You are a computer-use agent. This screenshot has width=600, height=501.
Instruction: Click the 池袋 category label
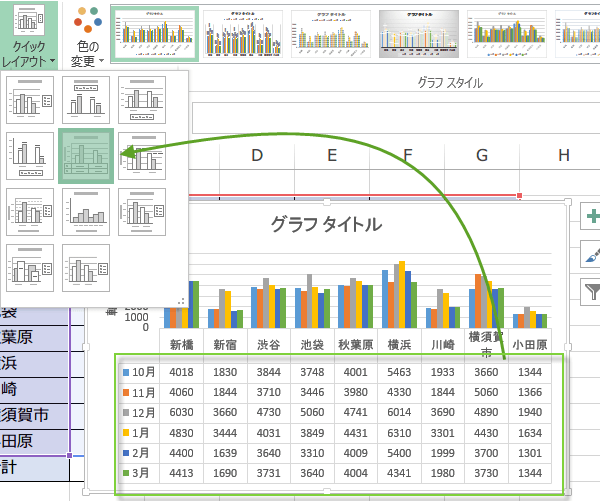point(312,345)
